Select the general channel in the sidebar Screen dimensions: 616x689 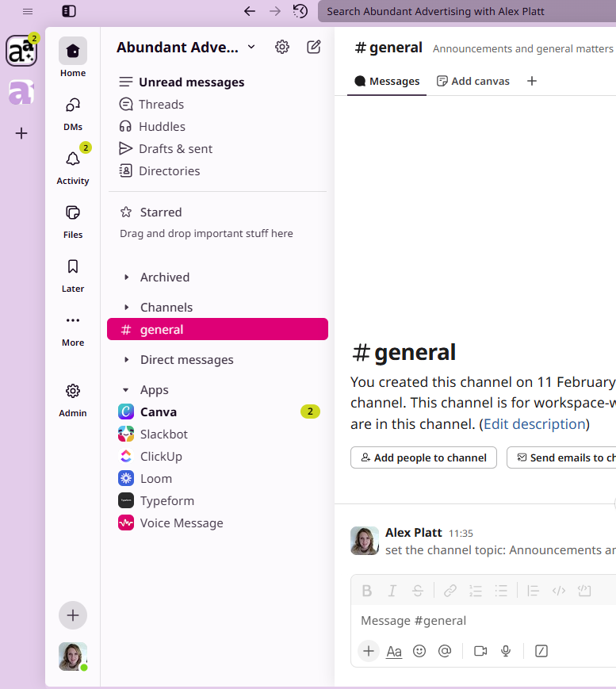click(217, 329)
